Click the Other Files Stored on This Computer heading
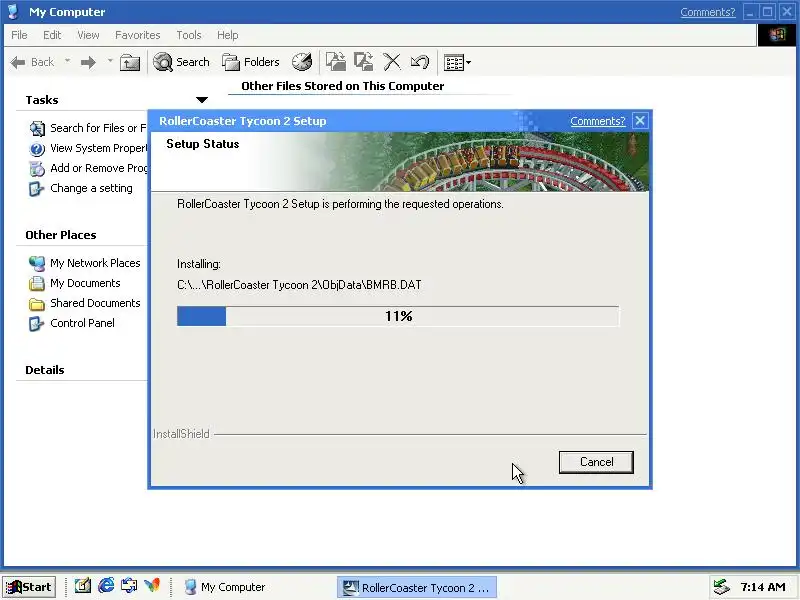Image resolution: width=800 pixels, height=600 pixels. click(342, 86)
